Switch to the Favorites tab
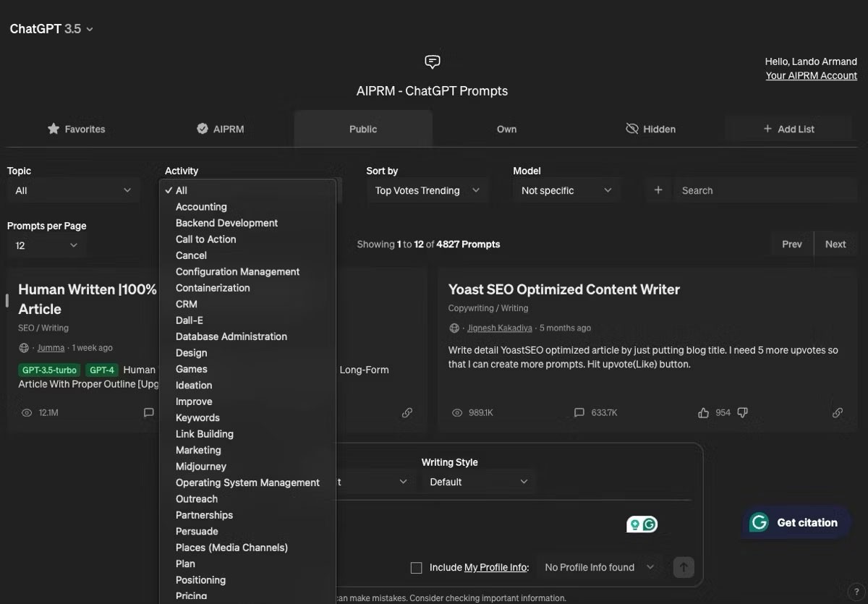Viewport: 868px width, 604px height. point(76,129)
